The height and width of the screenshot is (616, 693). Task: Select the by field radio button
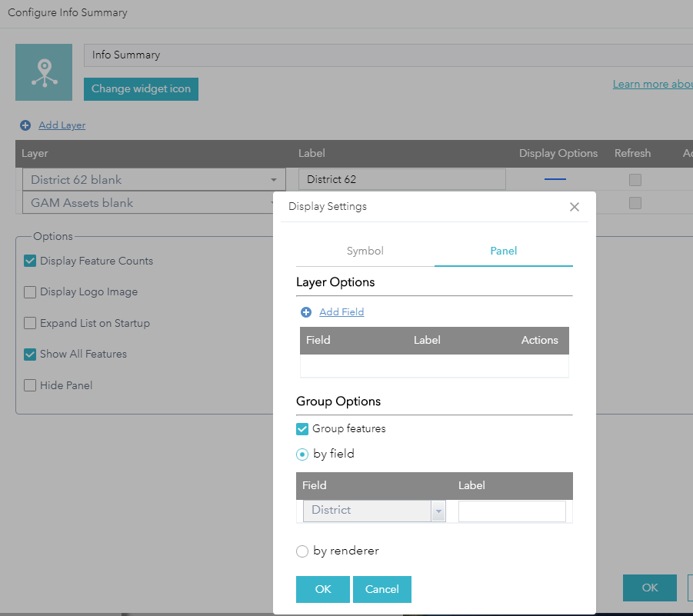click(x=302, y=455)
